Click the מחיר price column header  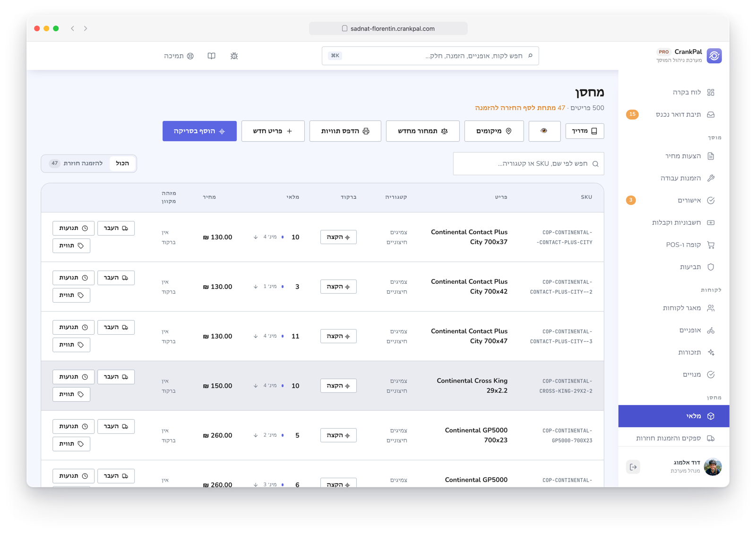[209, 197]
